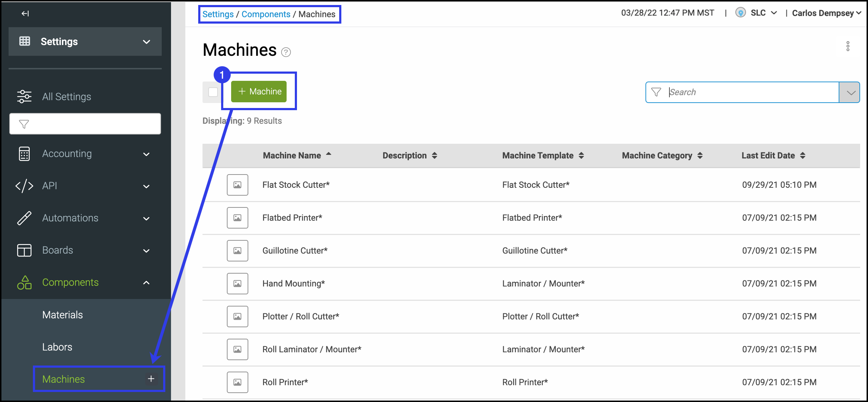Open the search filter dropdown arrow

click(x=850, y=93)
